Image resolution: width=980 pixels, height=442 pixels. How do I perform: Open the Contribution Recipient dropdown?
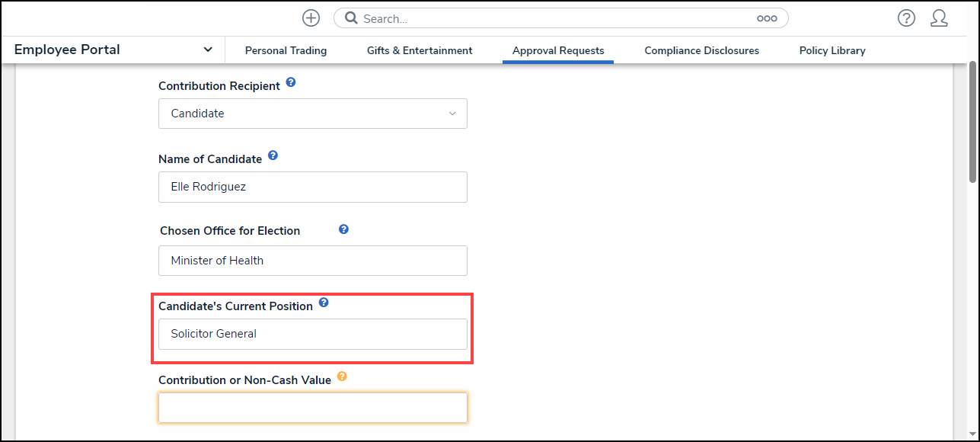[312, 114]
